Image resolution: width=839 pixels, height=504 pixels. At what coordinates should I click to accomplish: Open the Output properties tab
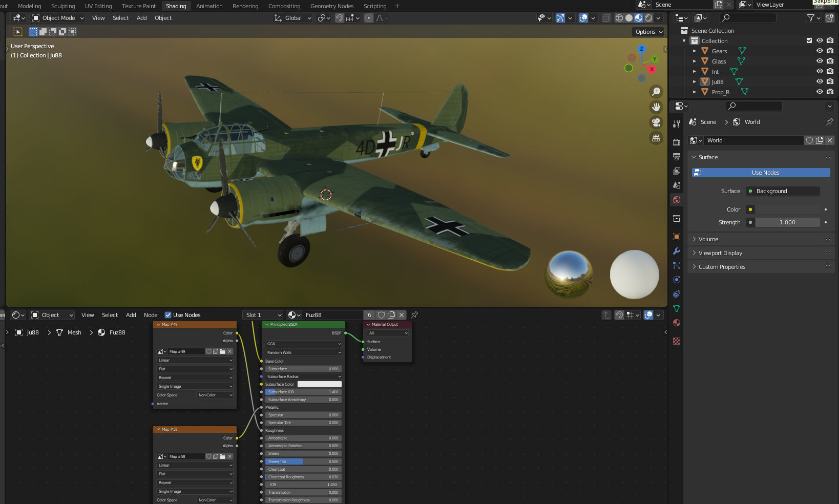[677, 156]
